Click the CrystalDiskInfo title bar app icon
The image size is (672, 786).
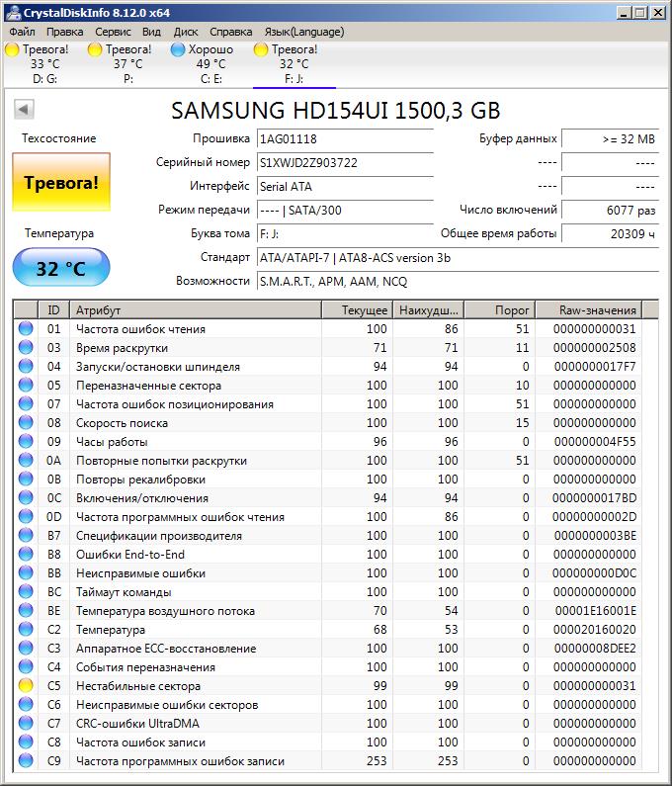click(x=14, y=13)
